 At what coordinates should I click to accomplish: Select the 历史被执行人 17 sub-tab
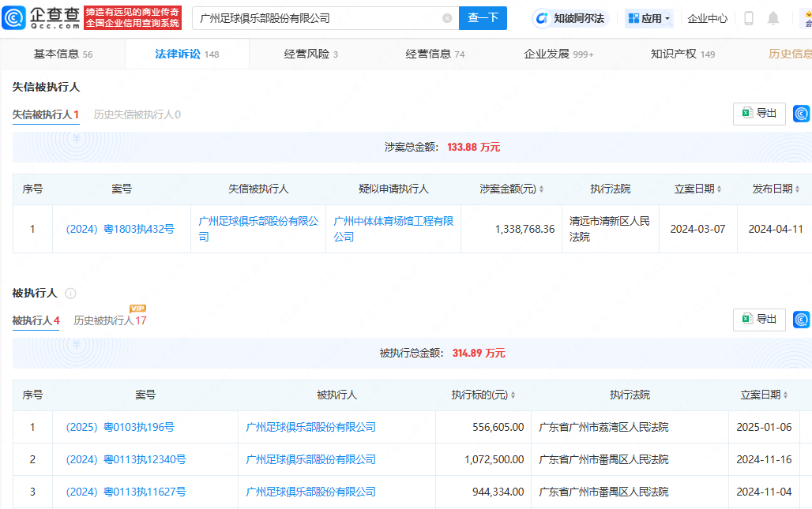coord(110,320)
